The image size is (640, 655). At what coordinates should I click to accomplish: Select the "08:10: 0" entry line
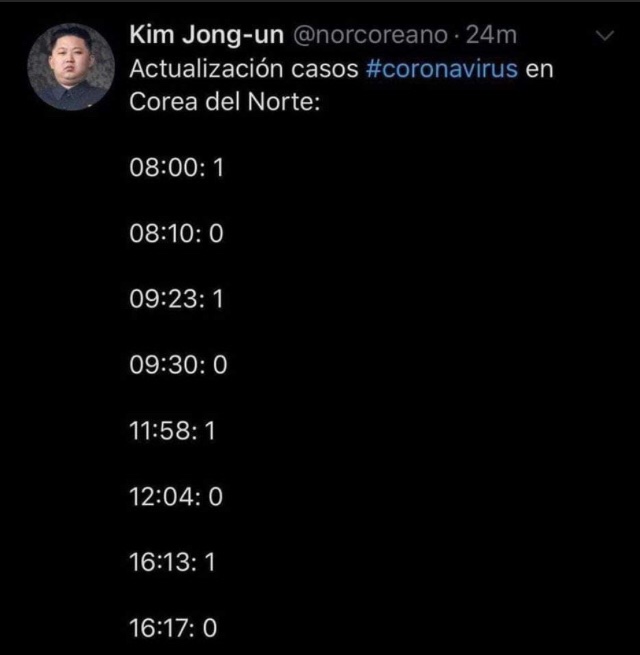[176, 235]
